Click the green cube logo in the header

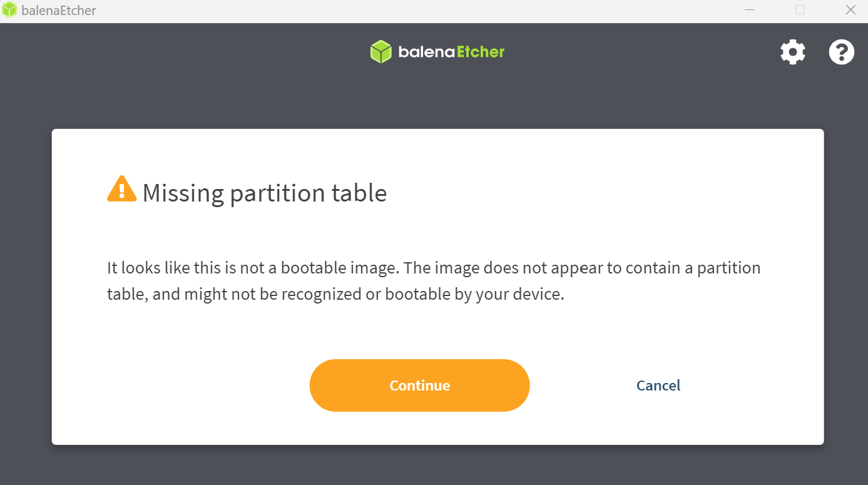point(380,51)
